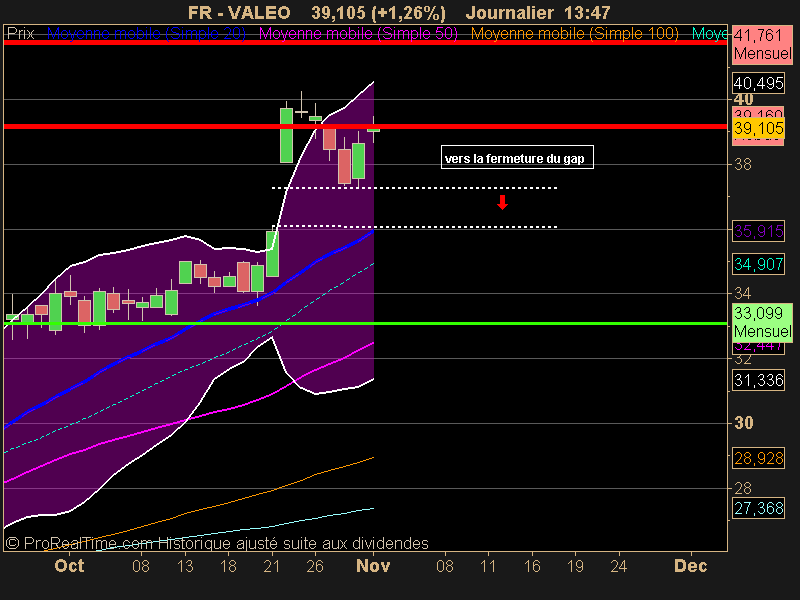The width and height of the screenshot is (800, 600).
Task: Click the yellow 39,105 current price tag
Action: [758, 128]
